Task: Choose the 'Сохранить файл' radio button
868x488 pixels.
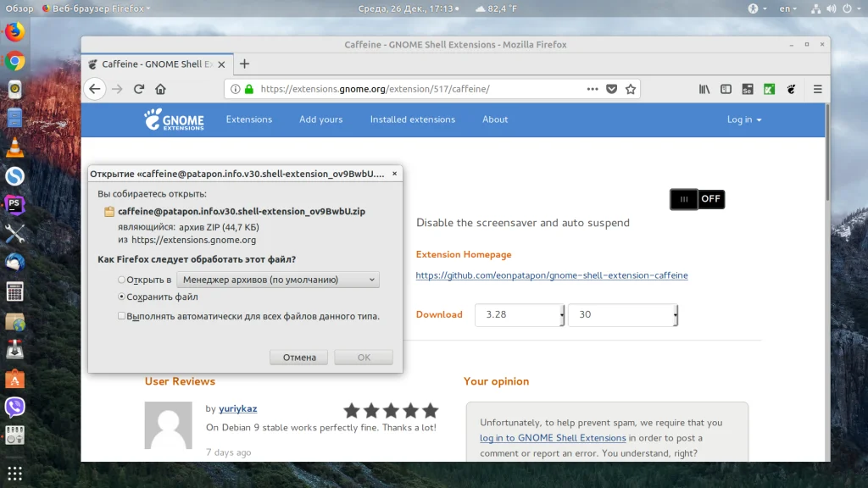Action: point(121,297)
